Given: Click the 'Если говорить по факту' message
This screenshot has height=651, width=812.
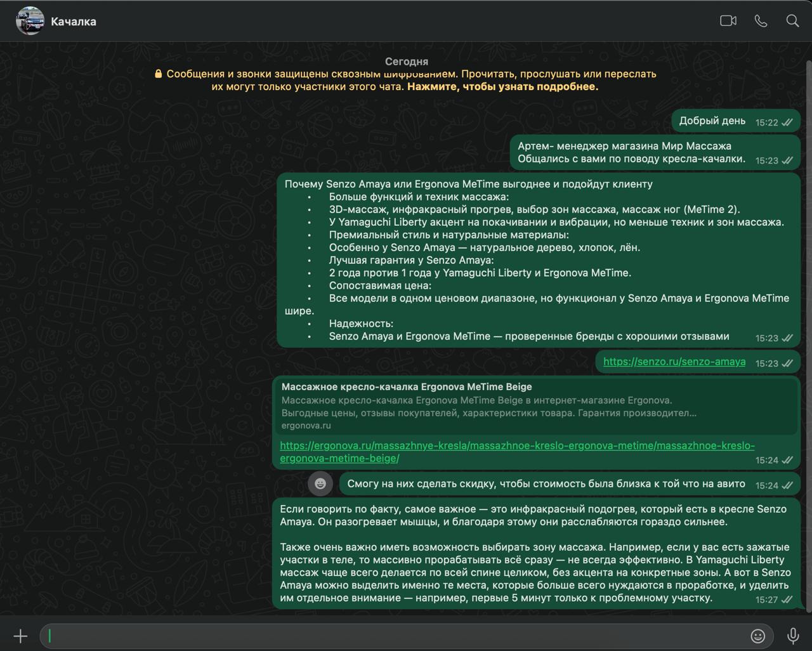Looking at the screenshot, I should pos(536,553).
